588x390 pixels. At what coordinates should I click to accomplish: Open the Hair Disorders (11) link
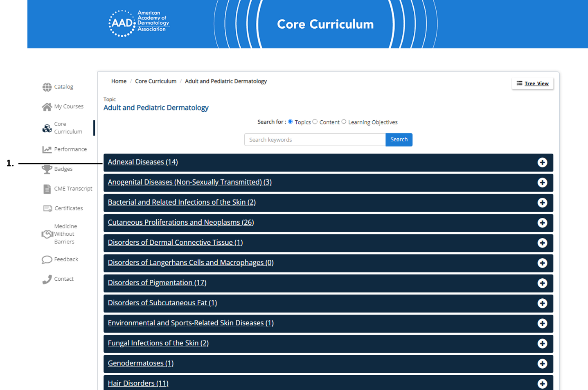[138, 383]
